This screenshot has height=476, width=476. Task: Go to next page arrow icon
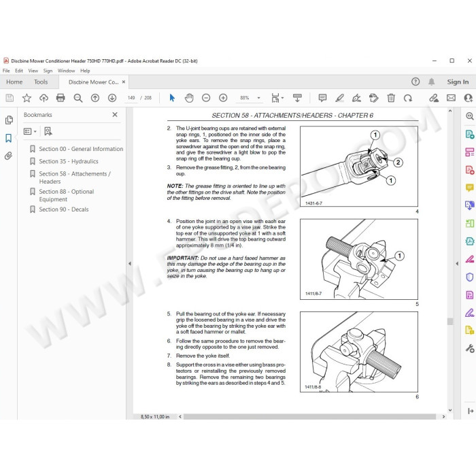(x=112, y=98)
